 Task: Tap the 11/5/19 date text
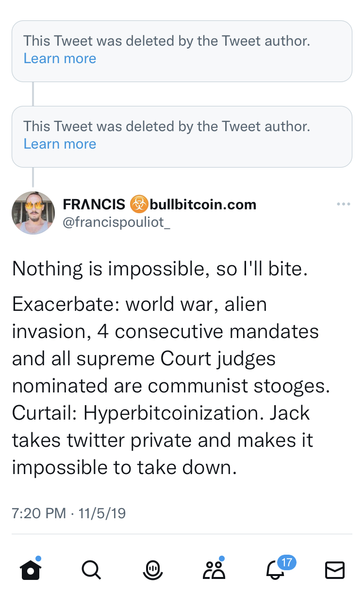[102, 513]
